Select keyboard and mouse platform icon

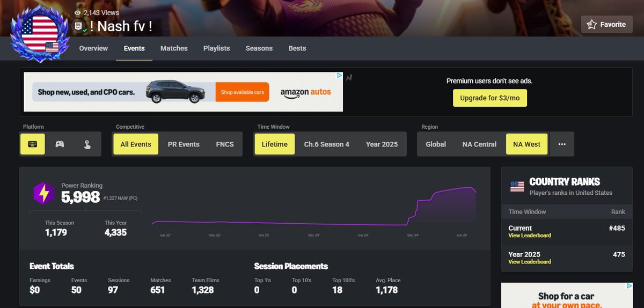33,144
